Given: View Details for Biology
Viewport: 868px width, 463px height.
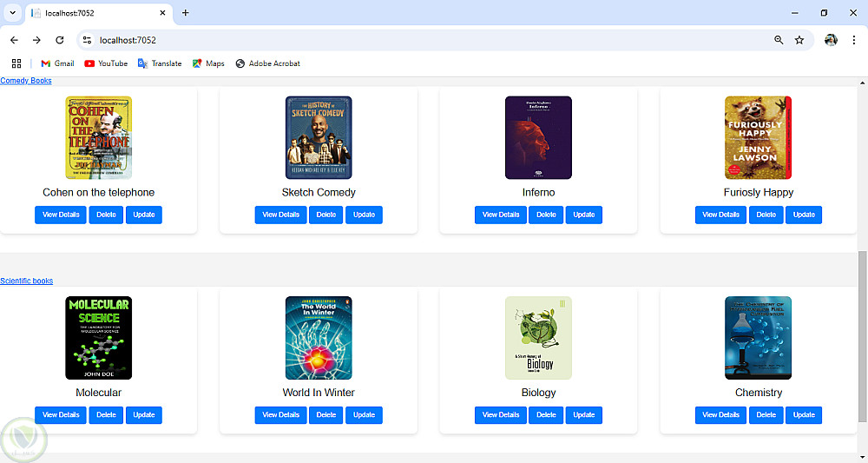Looking at the screenshot, I should (501, 415).
